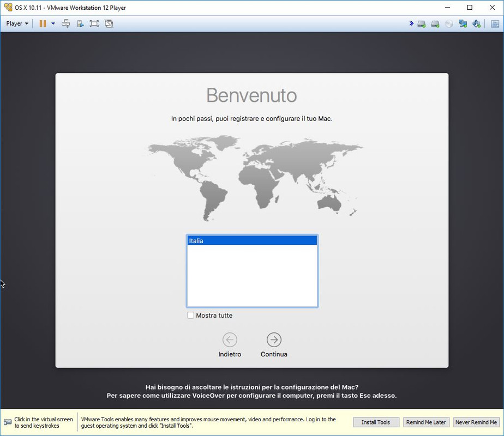Viewport: 504px width, 436px height.
Task: Click the world map image
Action: pyautogui.click(x=252, y=178)
